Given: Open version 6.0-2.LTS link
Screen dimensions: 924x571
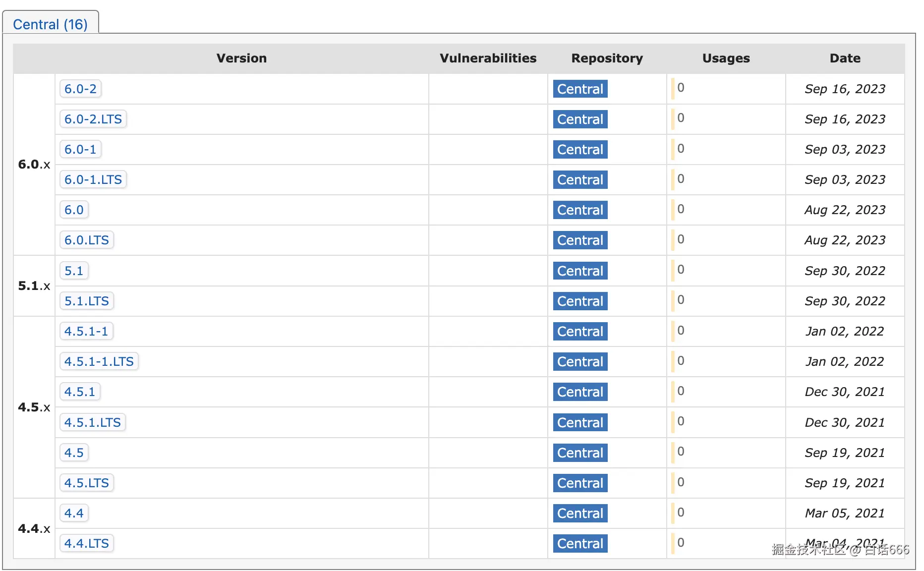Looking at the screenshot, I should point(93,119).
